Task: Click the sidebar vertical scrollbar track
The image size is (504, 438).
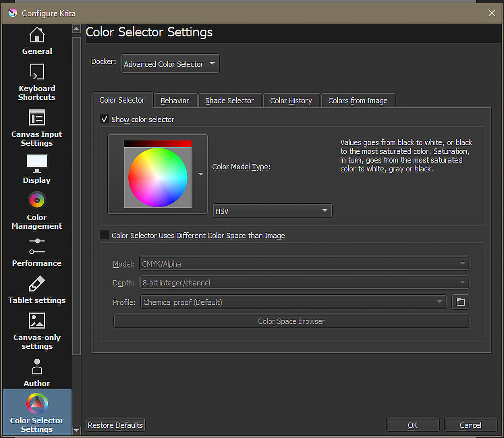Action: pyautogui.click(x=76, y=196)
